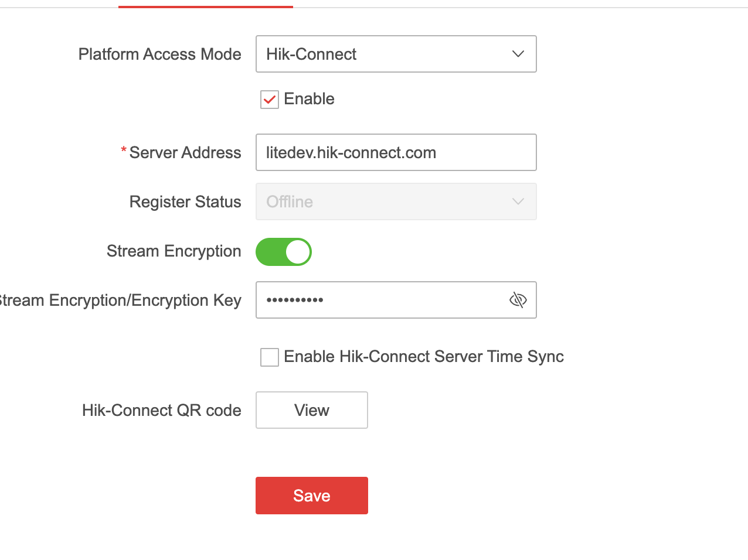The image size is (748, 560).
Task: Click the red asterisk beside Server Address
Action: pos(124,151)
